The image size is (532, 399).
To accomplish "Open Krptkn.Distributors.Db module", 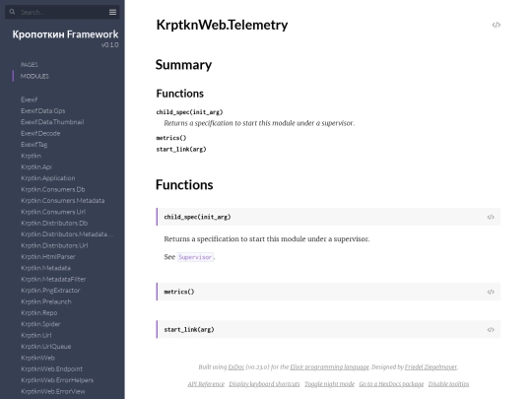I will [54, 223].
